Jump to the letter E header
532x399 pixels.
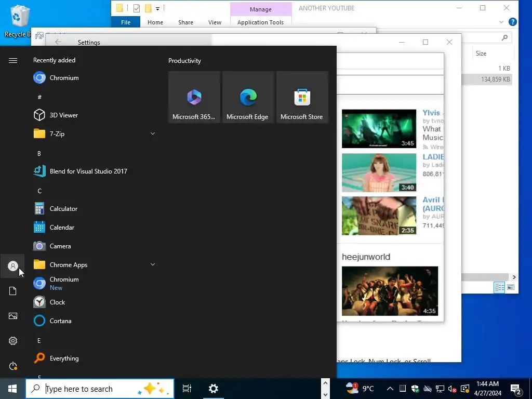click(39, 340)
